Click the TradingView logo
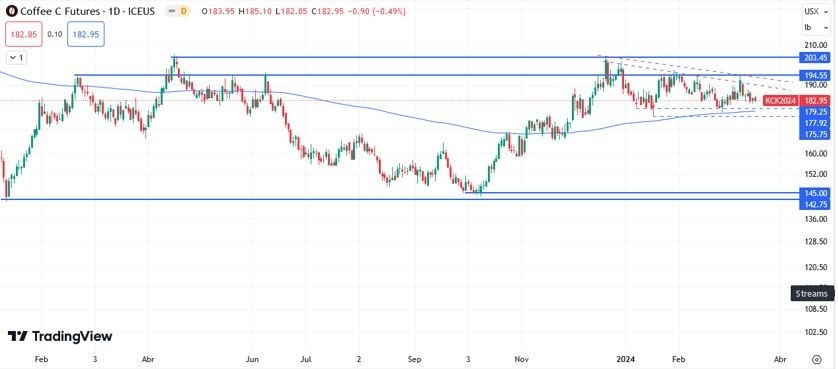The image size is (838, 369). [x=60, y=336]
